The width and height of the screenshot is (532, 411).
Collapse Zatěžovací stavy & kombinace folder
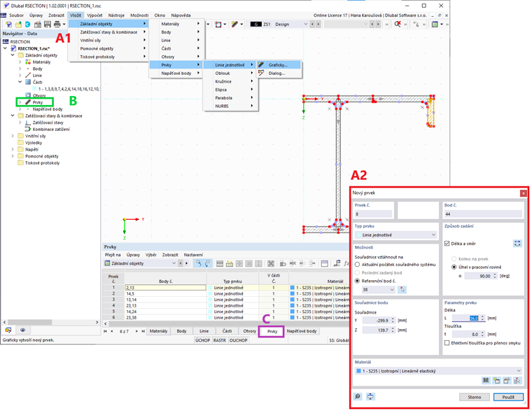(13, 116)
